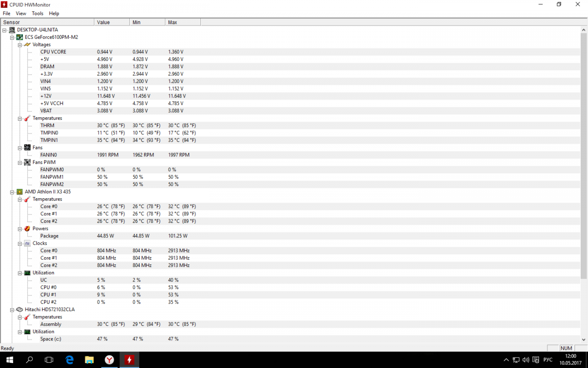
Task: Click the 101.25 W max value
Action: point(178,236)
